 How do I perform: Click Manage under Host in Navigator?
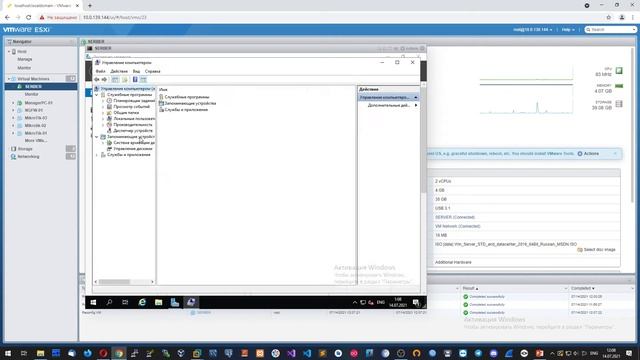(24, 60)
